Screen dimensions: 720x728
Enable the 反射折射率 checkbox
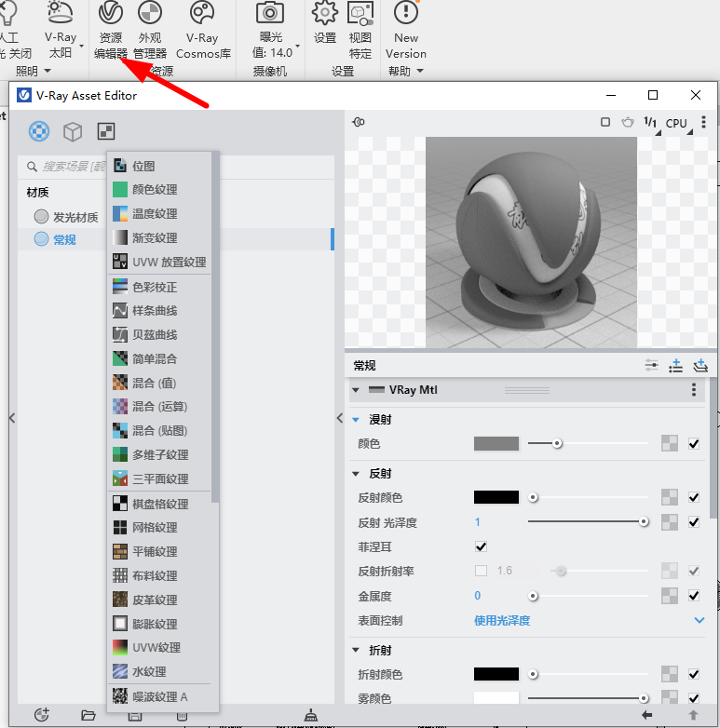coord(482,571)
